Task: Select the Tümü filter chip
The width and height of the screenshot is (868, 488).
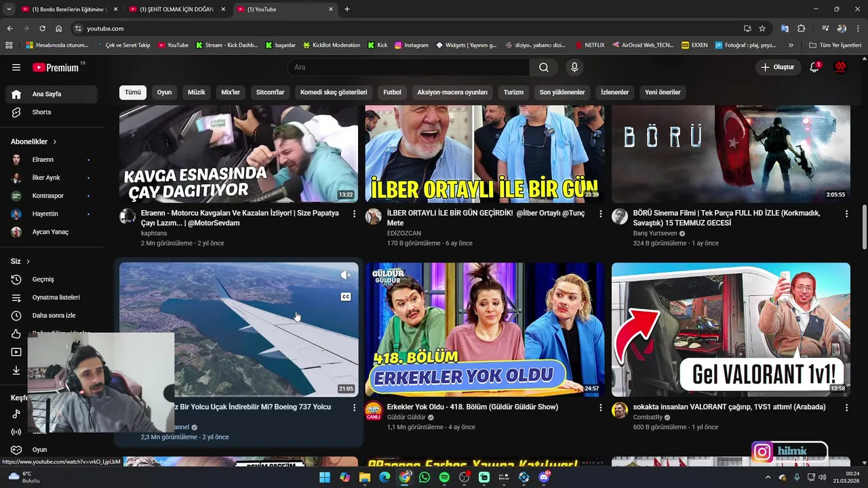Action: click(133, 92)
